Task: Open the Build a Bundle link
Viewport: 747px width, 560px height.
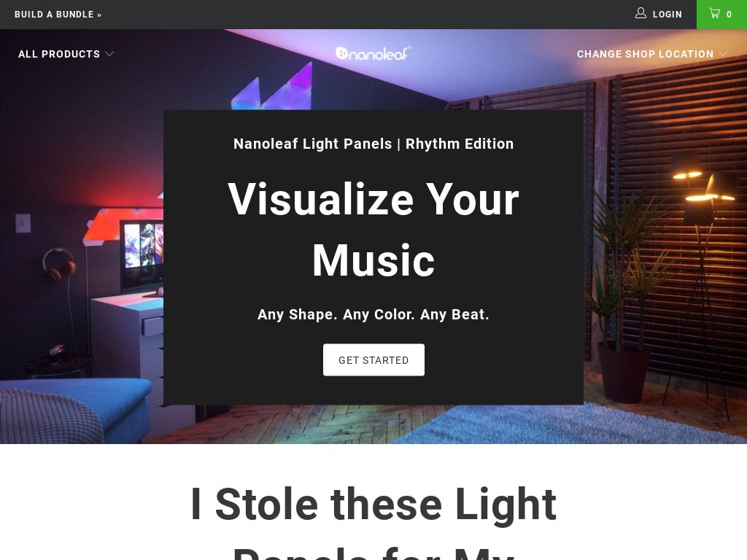Action: click(58, 15)
